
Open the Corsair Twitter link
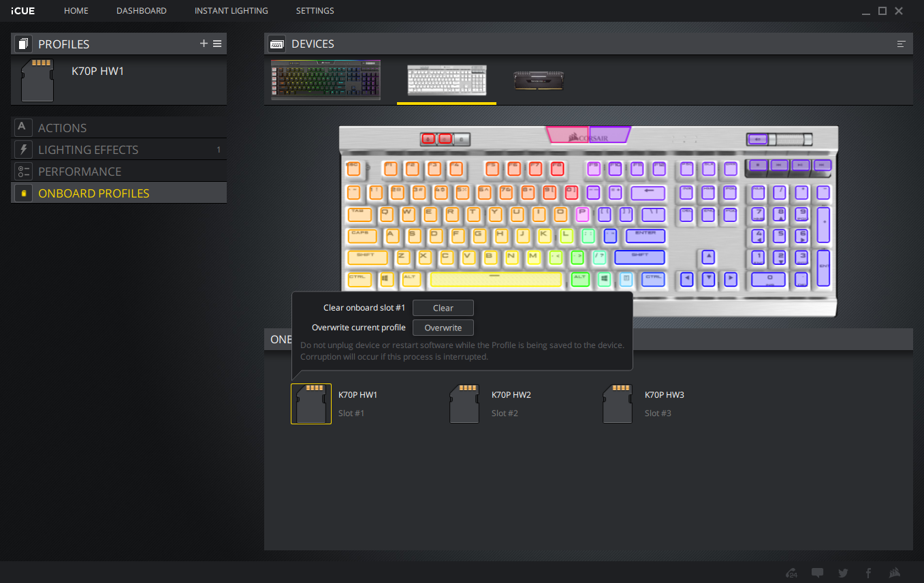click(843, 573)
